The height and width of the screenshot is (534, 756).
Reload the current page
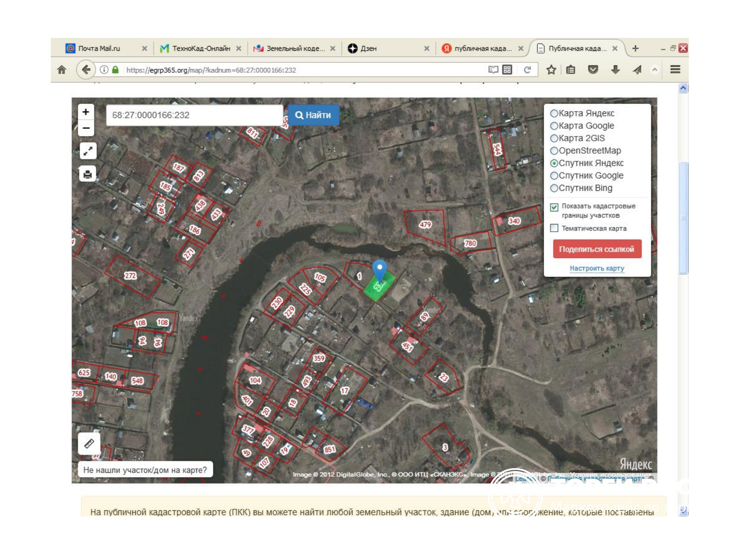(527, 70)
